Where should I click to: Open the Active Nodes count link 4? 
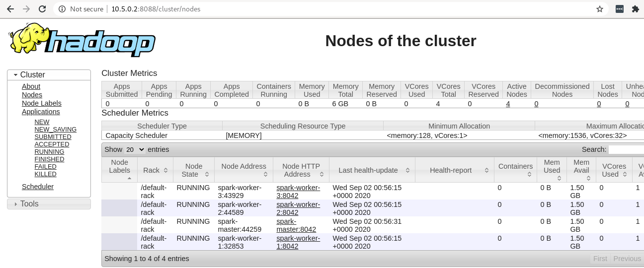508,104
